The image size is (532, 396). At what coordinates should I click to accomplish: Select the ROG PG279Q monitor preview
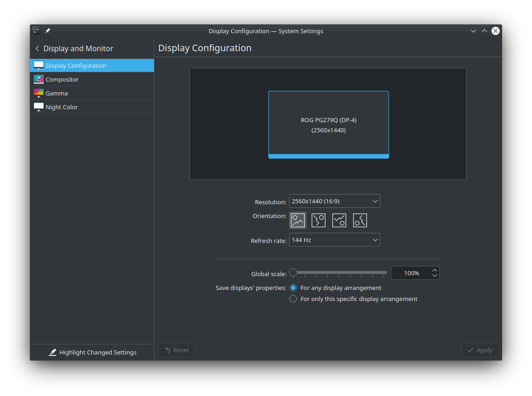point(328,124)
